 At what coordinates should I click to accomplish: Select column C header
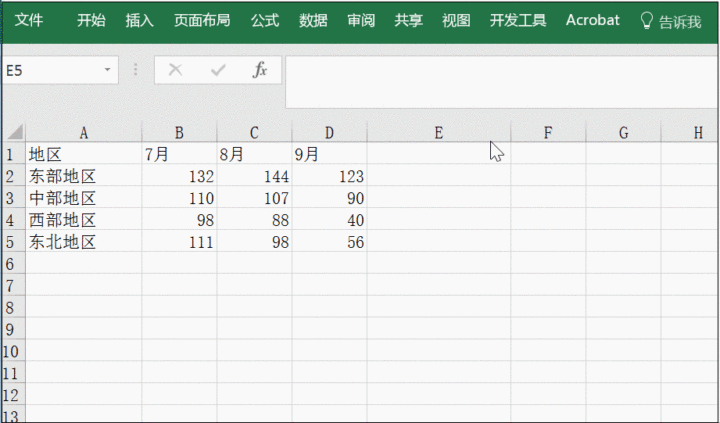tap(254, 133)
